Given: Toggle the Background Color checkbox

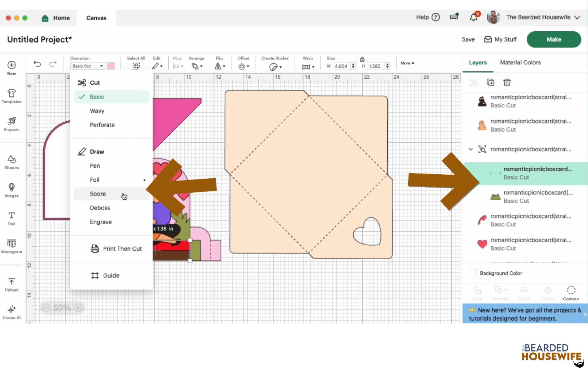Looking at the screenshot, I should pyautogui.click(x=473, y=273).
